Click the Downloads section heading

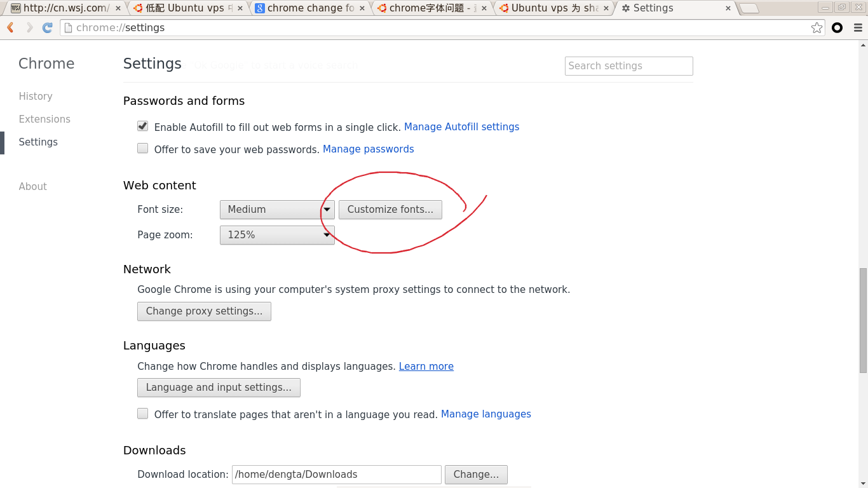pyautogui.click(x=154, y=450)
